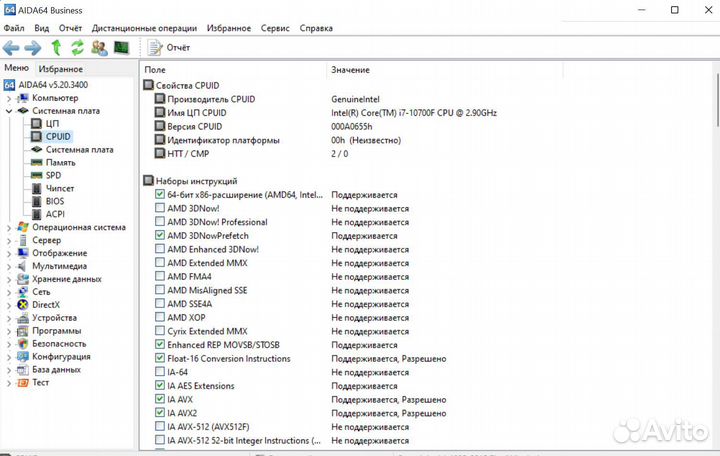Open Чипсет in the tree
Image resolution: width=720 pixels, height=456 pixels.
(x=60, y=188)
